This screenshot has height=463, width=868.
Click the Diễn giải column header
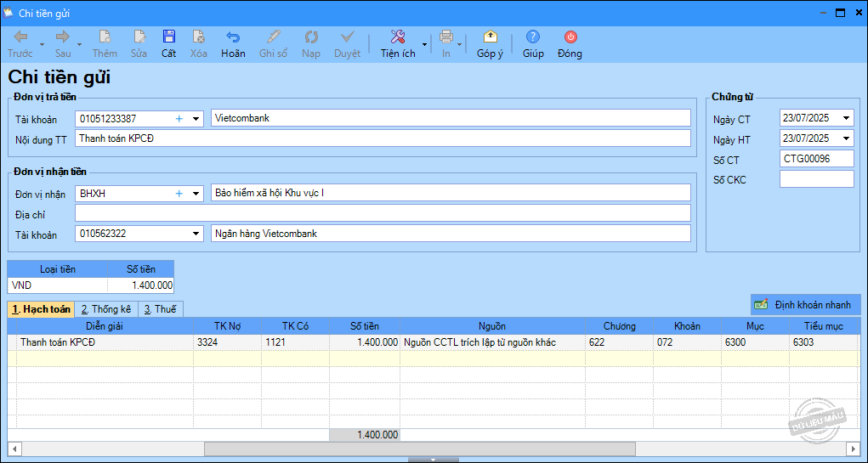click(105, 326)
